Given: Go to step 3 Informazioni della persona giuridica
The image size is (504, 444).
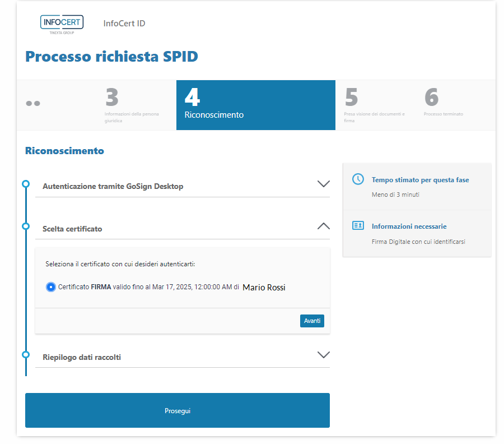Looking at the screenshot, I should [132, 105].
